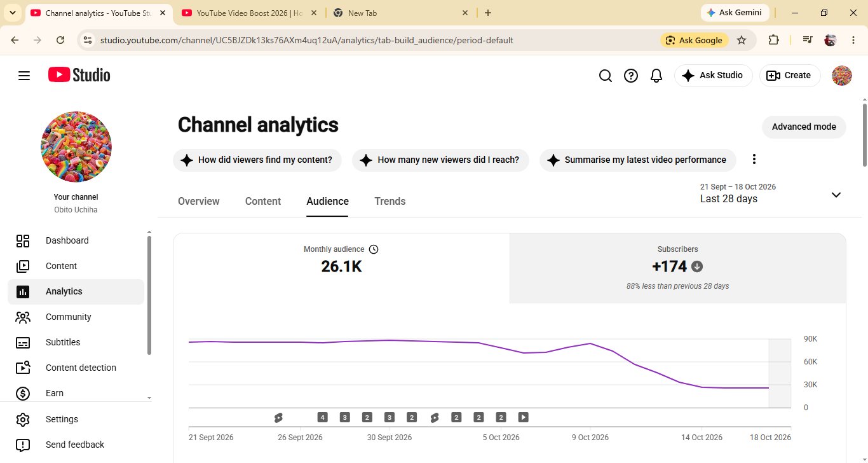
Task: Open Subtitles in the sidebar
Action: [76, 342]
